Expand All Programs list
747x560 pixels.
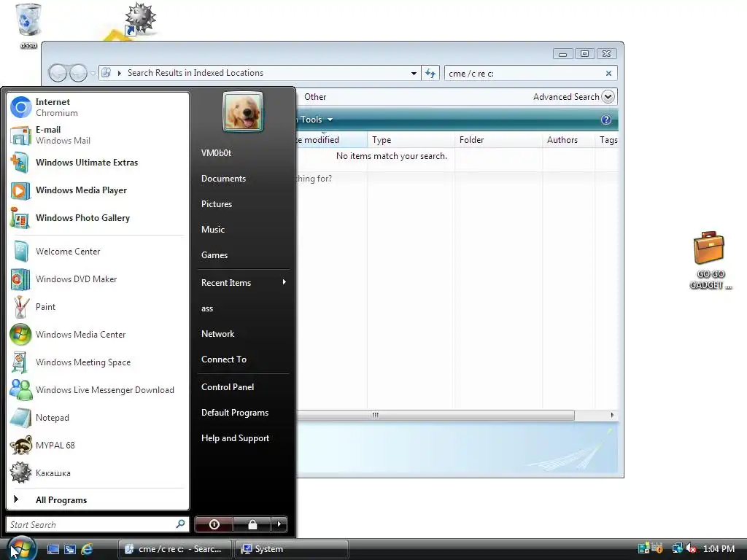click(98, 500)
